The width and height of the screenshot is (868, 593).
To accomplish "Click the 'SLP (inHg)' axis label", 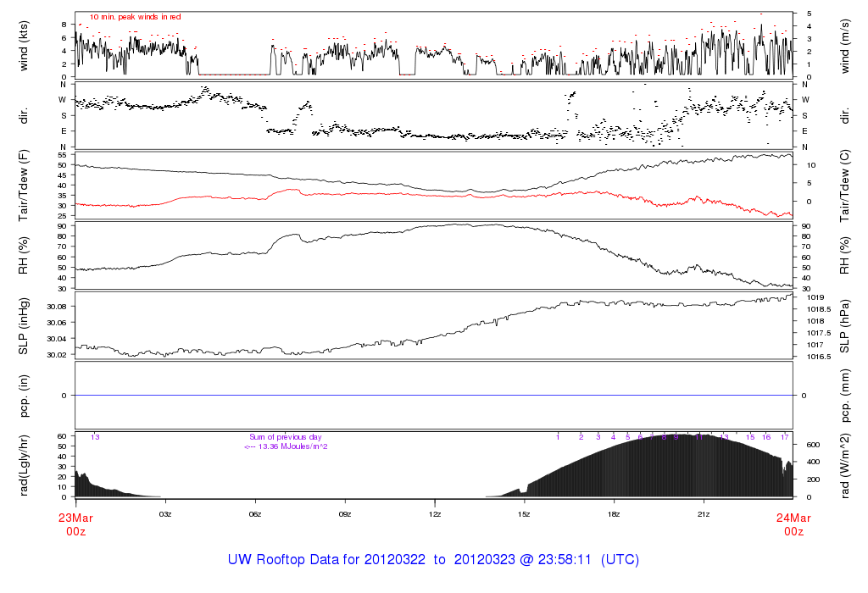I will (x=24, y=326).
